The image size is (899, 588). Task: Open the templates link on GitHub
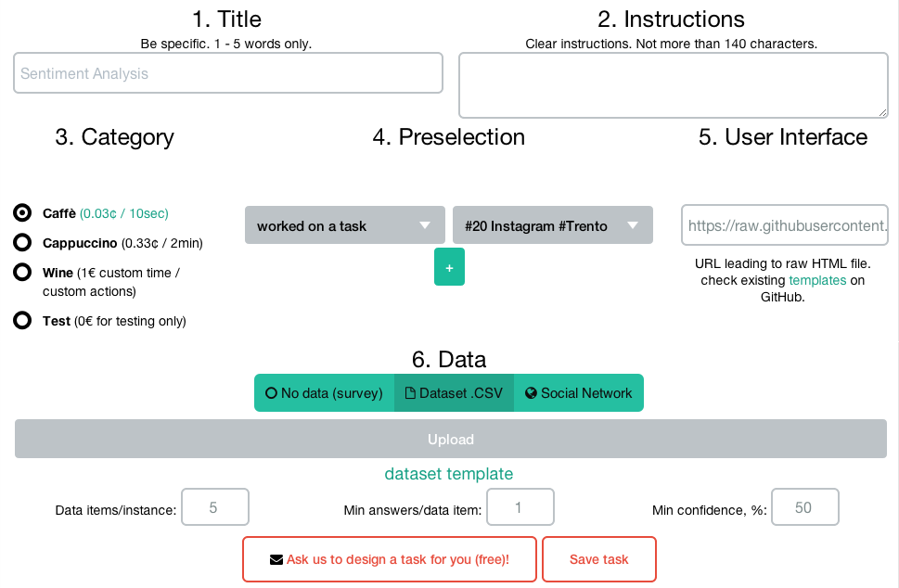point(817,280)
